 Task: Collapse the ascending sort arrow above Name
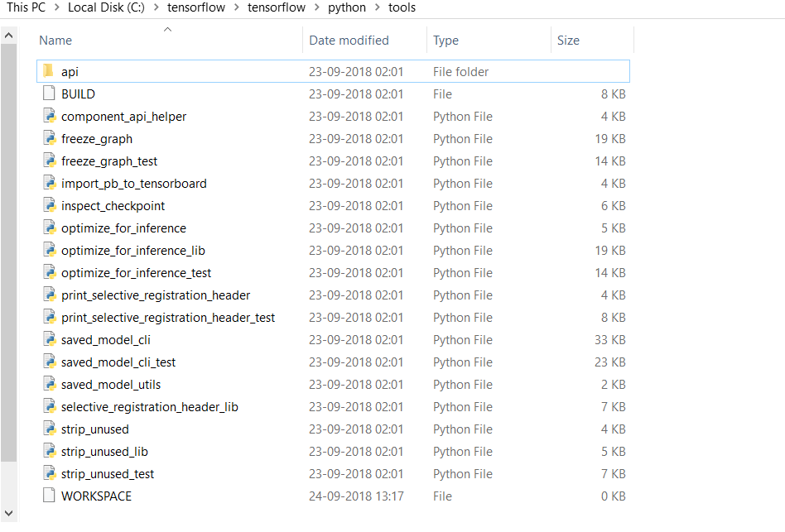point(167,28)
